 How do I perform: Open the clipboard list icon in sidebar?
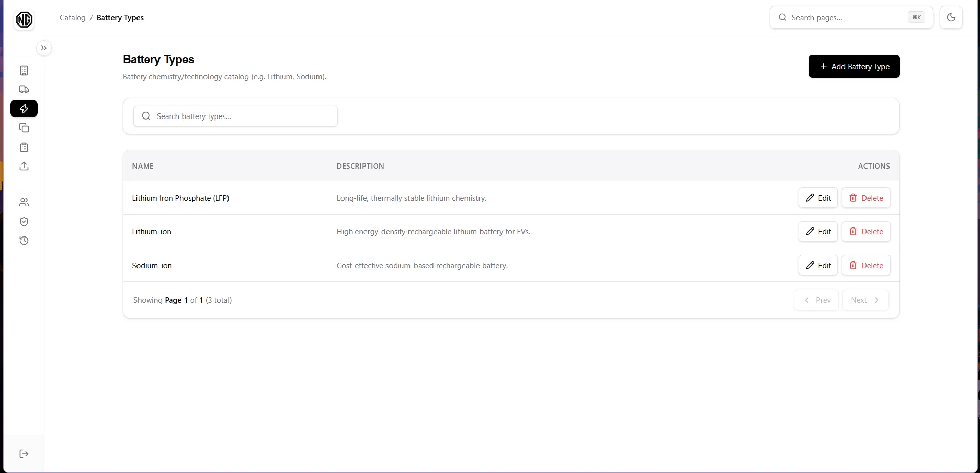pyautogui.click(x=24, y=147)
